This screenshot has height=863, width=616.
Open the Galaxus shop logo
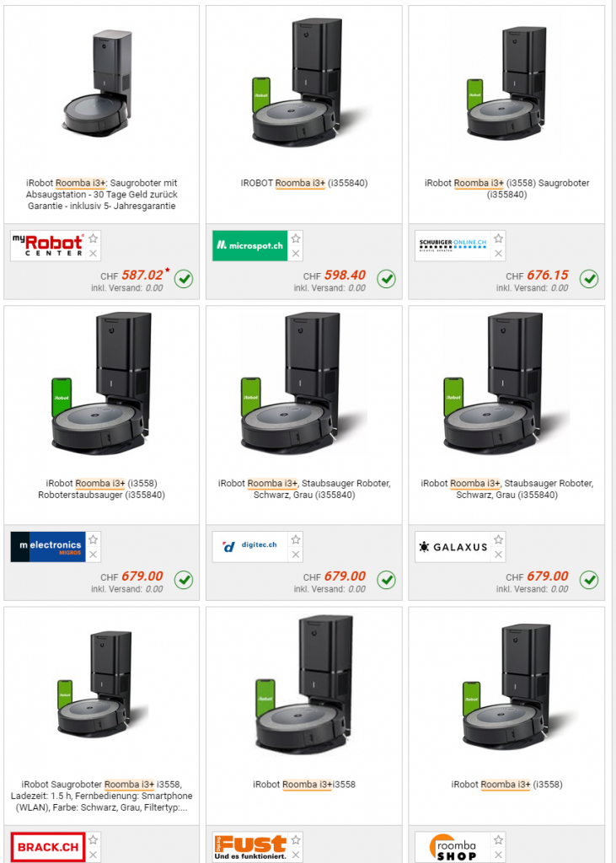click(453, 546)
